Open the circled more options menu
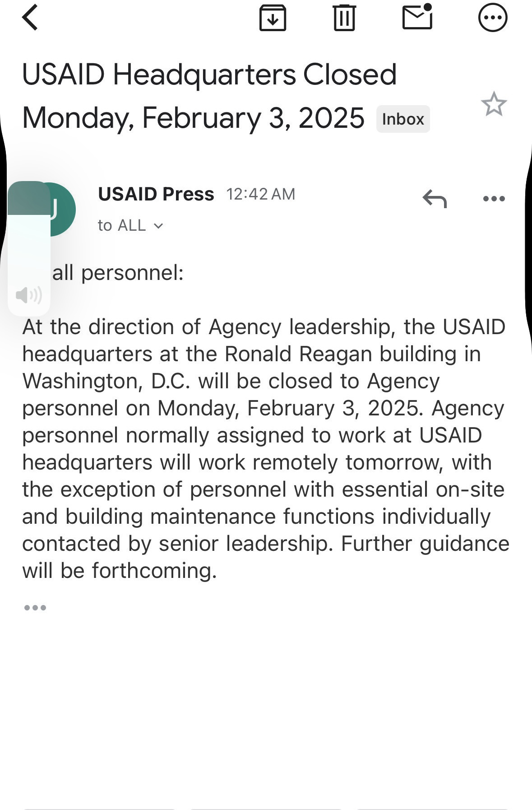The width and height of the screenshot is (532, 810). click(492, 18)
